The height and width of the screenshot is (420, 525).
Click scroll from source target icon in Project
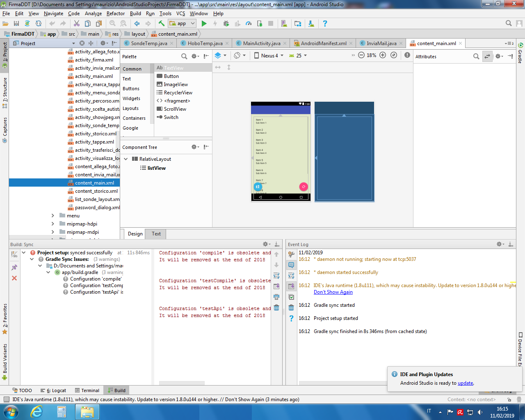click(82, 43)
